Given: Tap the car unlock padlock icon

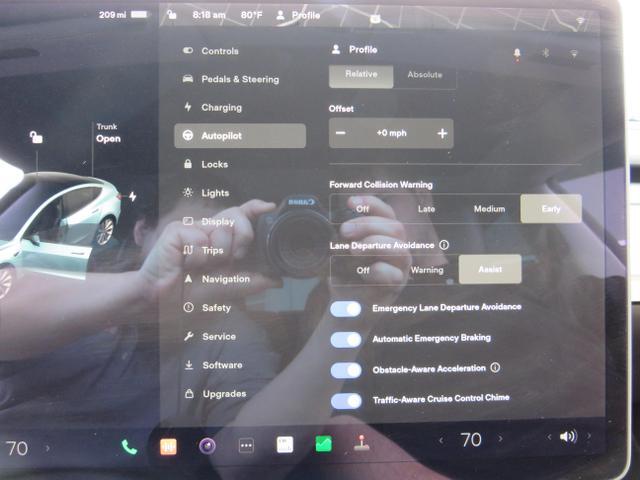Looking at the screenshot, I should (x=36, y=137).
